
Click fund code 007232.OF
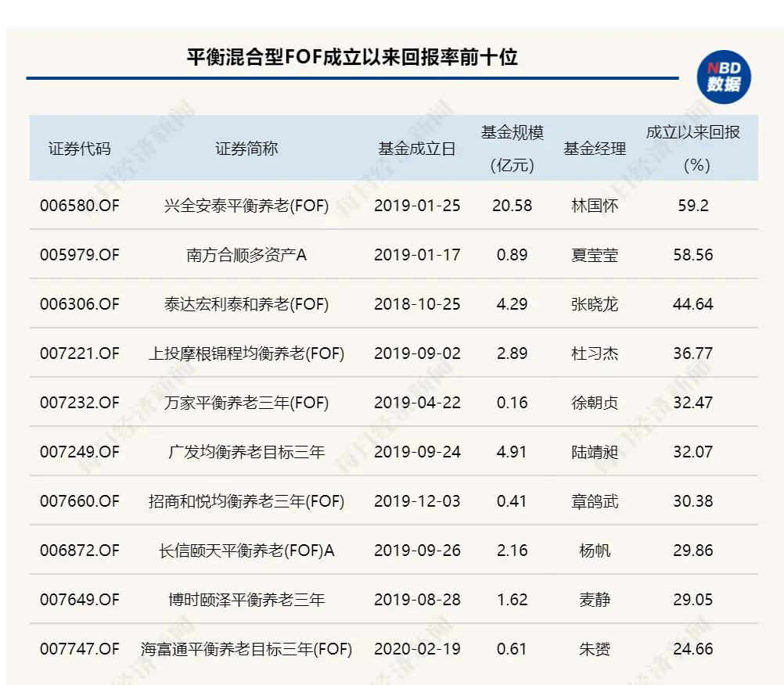point(80,403)
